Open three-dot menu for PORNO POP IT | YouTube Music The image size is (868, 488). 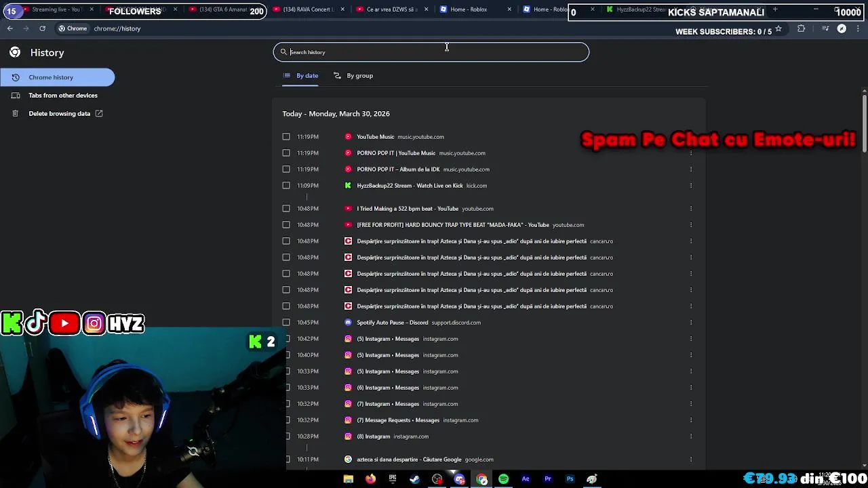click(x=690, y=153)
